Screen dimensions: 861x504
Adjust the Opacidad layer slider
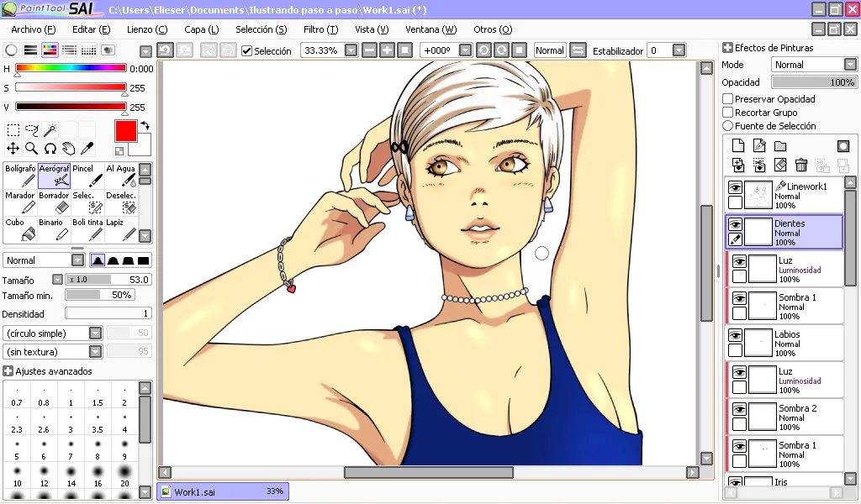(x=814, y=82)
